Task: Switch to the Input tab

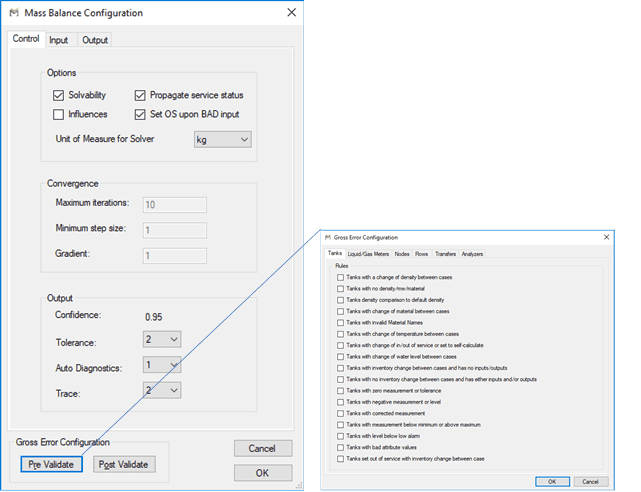Action: pos(59,40)
